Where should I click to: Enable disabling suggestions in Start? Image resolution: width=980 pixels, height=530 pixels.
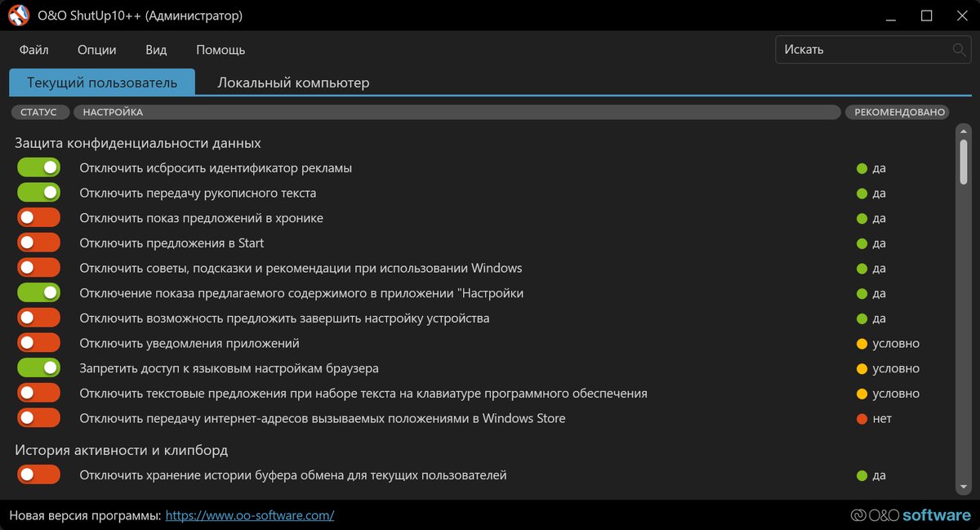coord(38,243)
